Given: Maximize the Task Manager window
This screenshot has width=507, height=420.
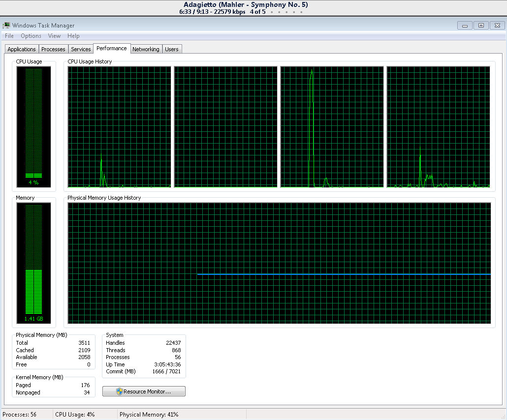Looking at the screenshot, I should 481,26.
